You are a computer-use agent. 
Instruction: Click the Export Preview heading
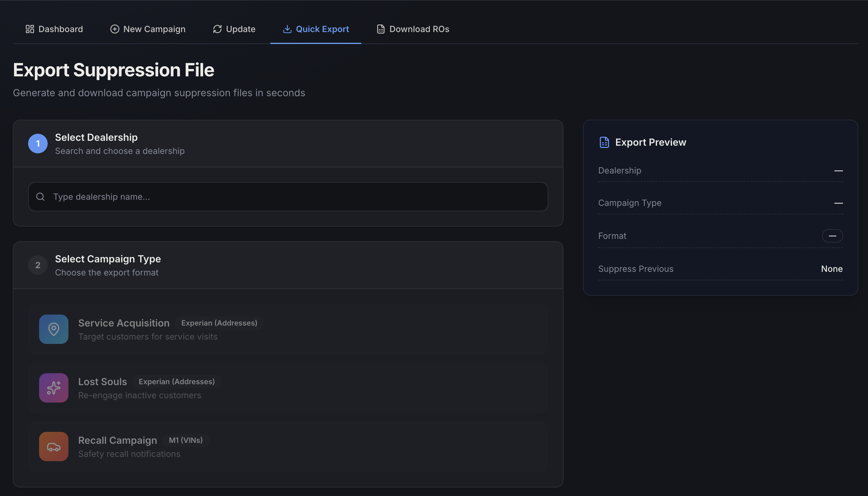[650, 142]
